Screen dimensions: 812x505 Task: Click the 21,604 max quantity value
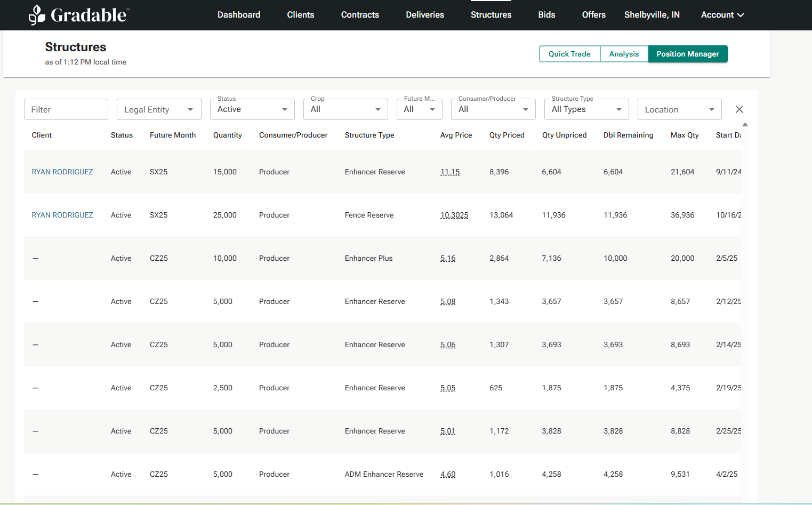point(682,172)
